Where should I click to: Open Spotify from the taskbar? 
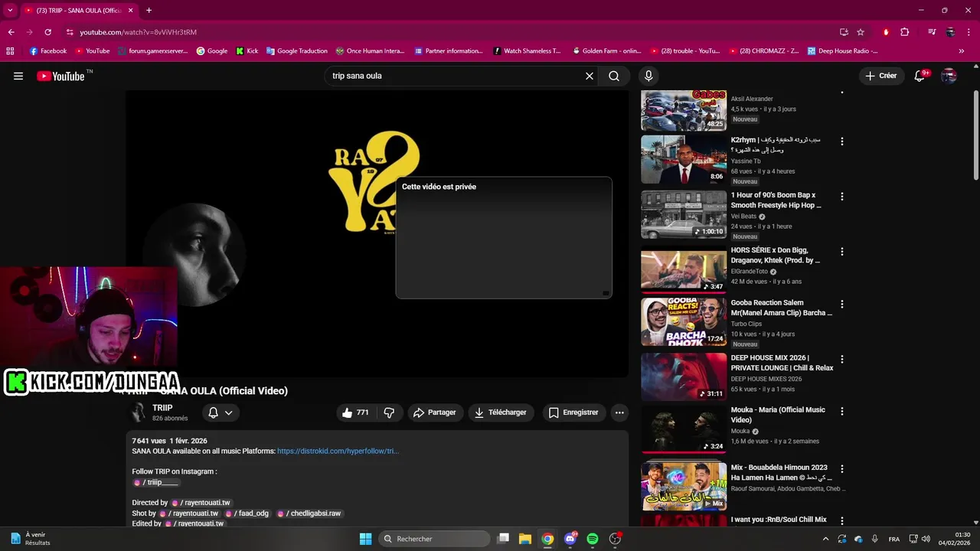(x=593, y=539)
